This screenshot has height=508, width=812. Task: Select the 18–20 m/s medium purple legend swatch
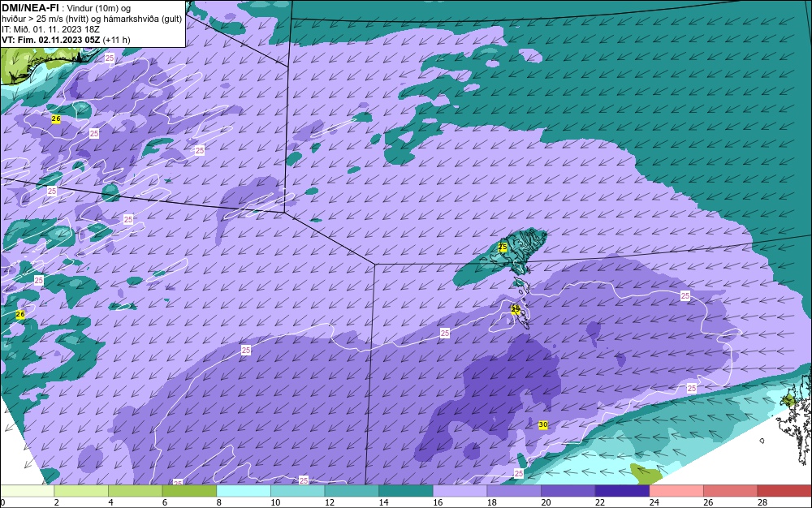(514, 491)
